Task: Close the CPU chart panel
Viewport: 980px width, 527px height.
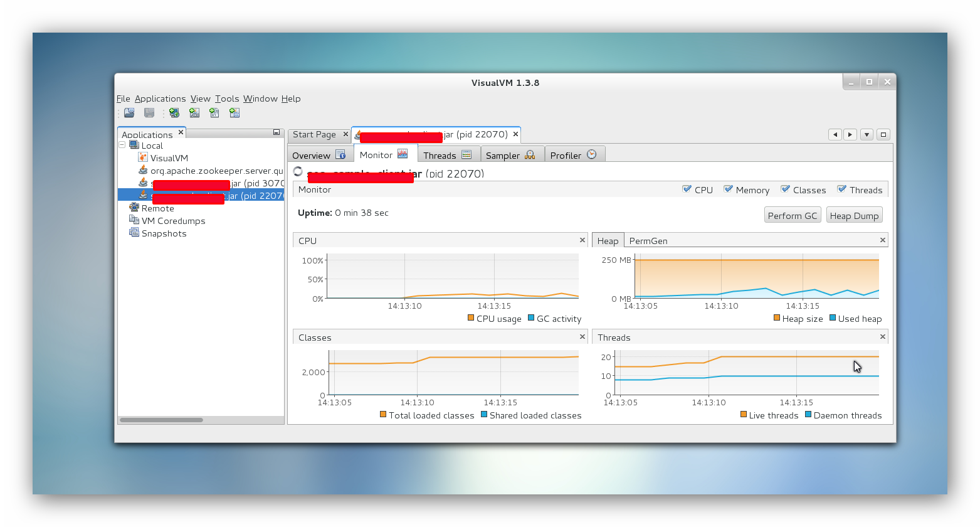Action: coord(582,240)
